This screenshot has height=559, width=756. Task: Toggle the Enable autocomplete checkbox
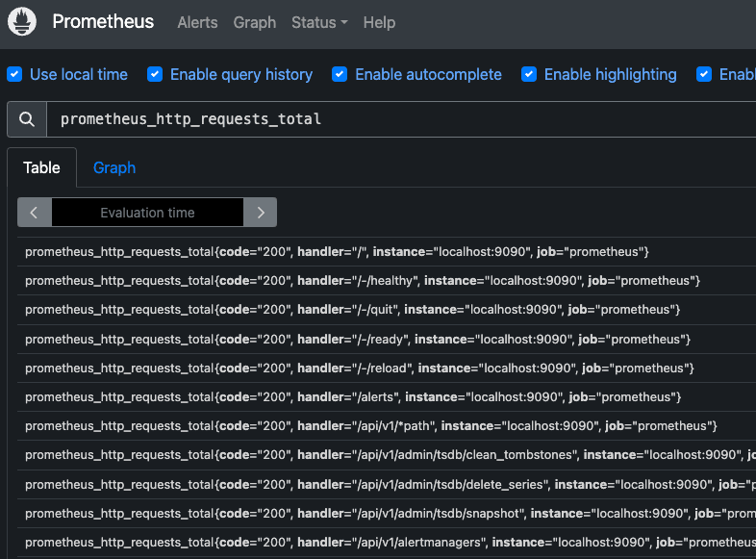coord(340,74)
